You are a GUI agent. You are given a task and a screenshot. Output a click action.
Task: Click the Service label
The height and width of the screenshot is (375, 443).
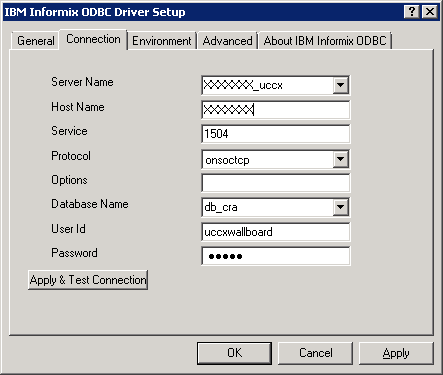coord(69,131)
